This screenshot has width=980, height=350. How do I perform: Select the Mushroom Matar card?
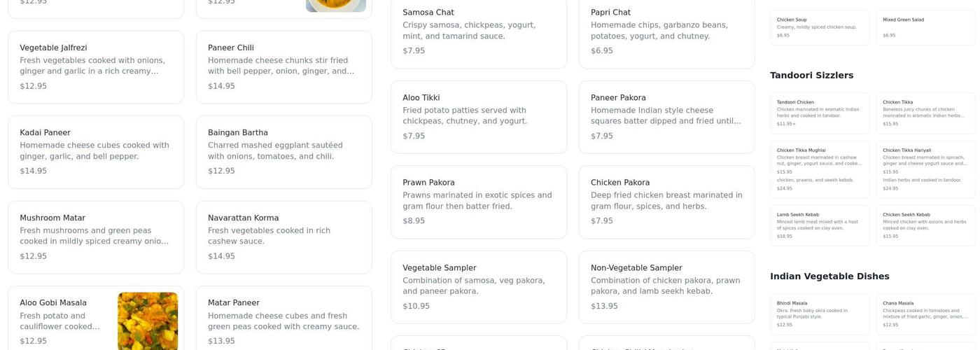(x=96, y=237)
